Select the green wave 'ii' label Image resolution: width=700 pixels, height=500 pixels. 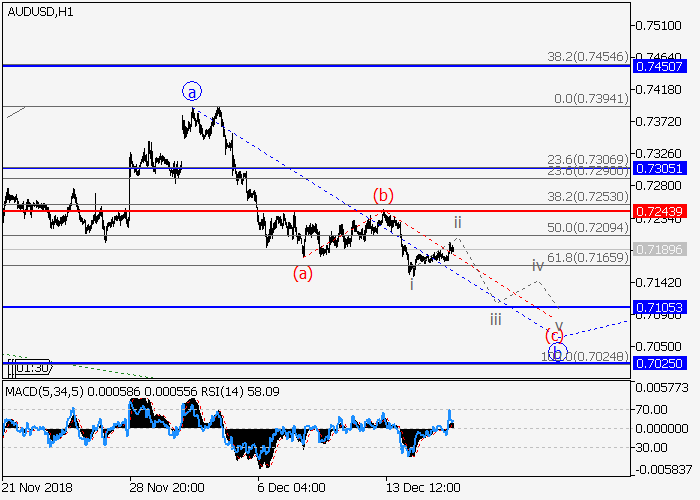pos(457,221)
